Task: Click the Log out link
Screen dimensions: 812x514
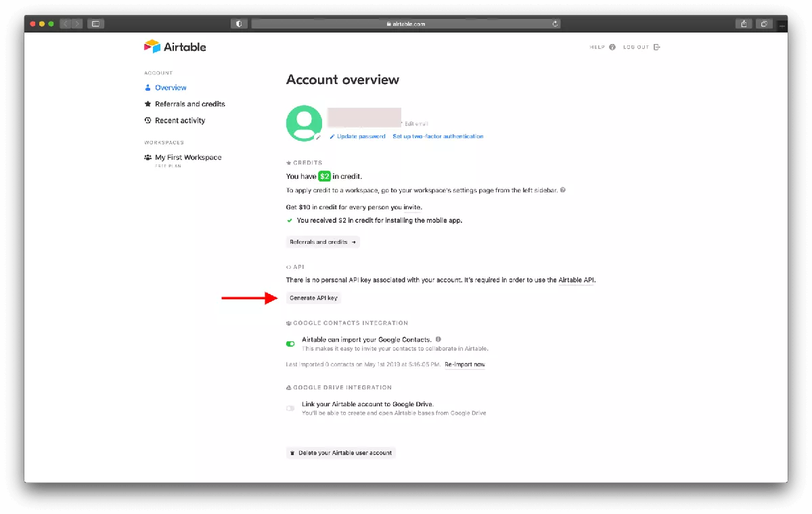Action: [x=641, y=47]
